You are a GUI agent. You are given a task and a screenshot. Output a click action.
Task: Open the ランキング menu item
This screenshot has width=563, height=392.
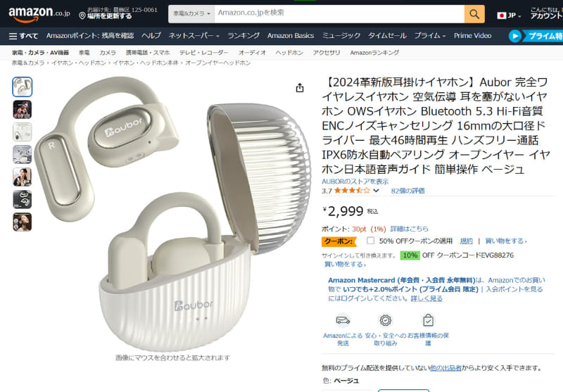point(243,35)
